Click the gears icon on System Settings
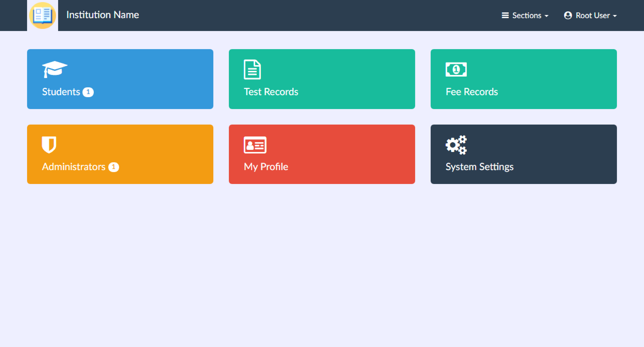644x347 pixels. [456, 145]
